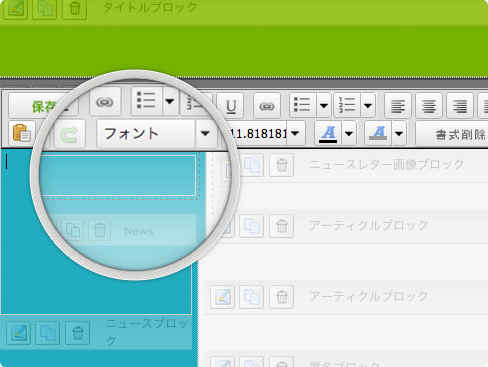Image resolution: width=488 pixels, height=367 pixels.
Task: Select the first アーティクルブロック label
Action: click(369, 226)
